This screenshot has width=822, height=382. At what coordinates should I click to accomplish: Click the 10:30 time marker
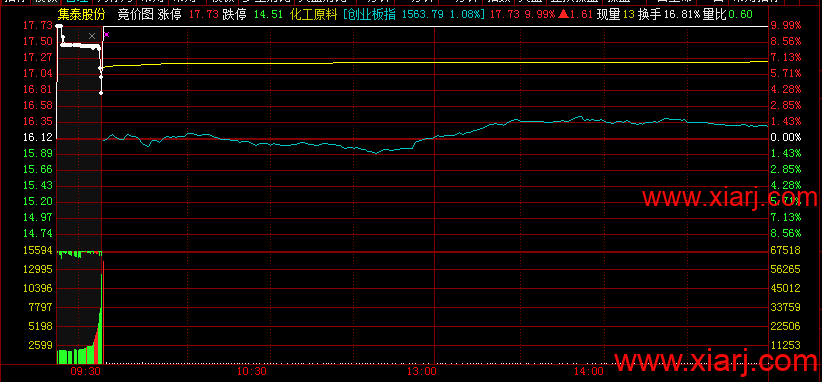252,372
